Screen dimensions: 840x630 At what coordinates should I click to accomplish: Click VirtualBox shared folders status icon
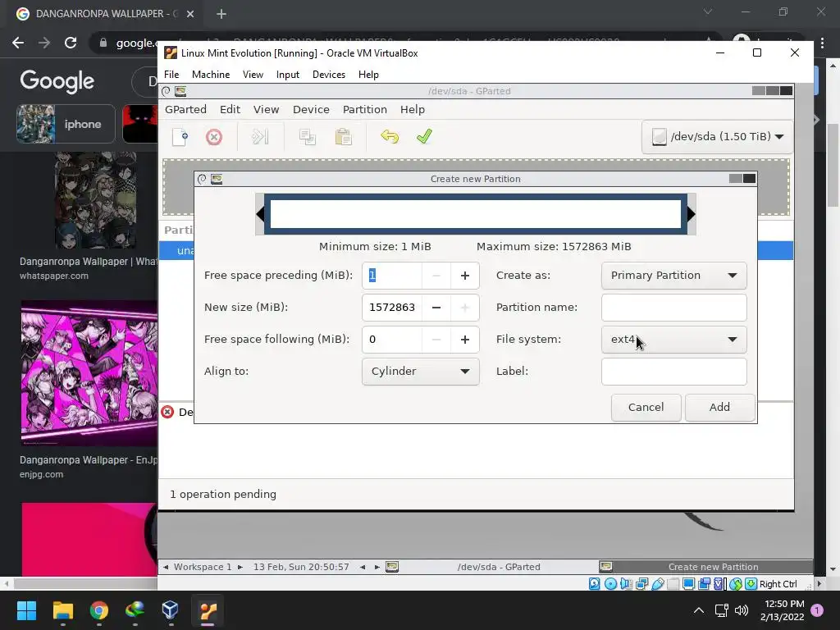[673, 584]
